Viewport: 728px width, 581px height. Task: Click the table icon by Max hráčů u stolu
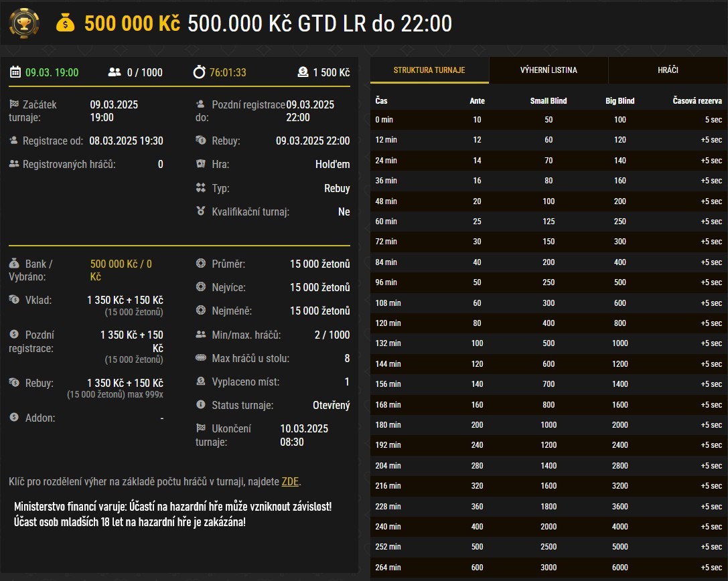[x=200, y=357]
